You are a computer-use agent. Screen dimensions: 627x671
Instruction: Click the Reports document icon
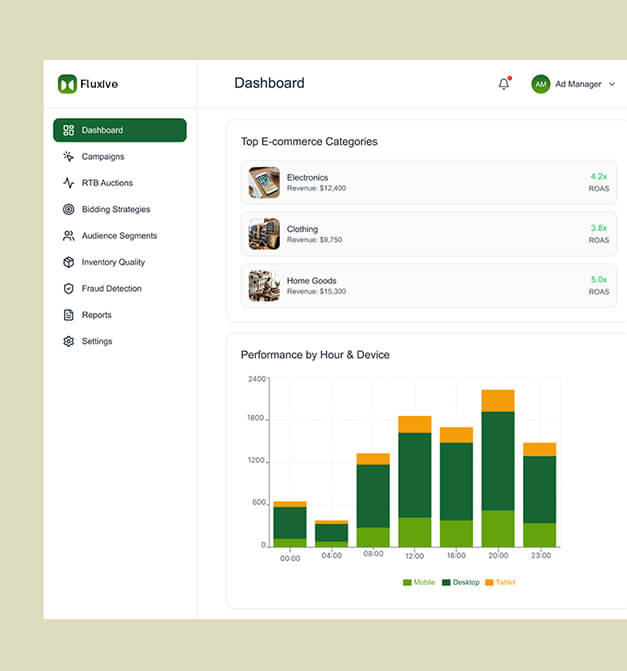(68, 315)
